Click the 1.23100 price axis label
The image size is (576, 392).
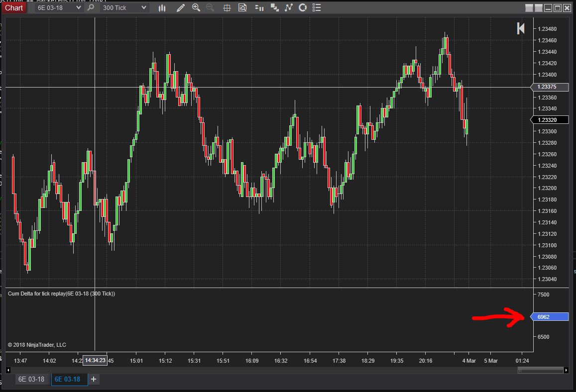pyautogui.click(x=547, y=245)
